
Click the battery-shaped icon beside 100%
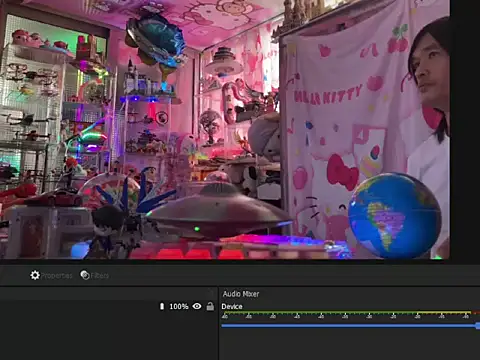(162, 306)
